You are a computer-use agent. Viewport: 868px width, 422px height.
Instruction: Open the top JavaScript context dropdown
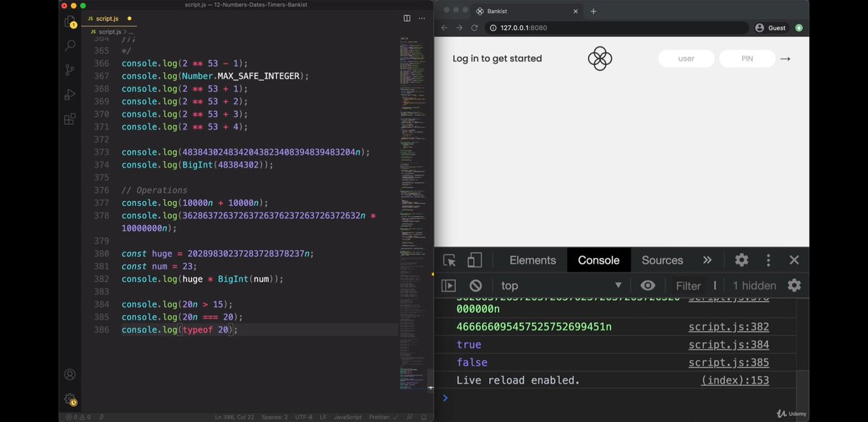coord(561,285)
